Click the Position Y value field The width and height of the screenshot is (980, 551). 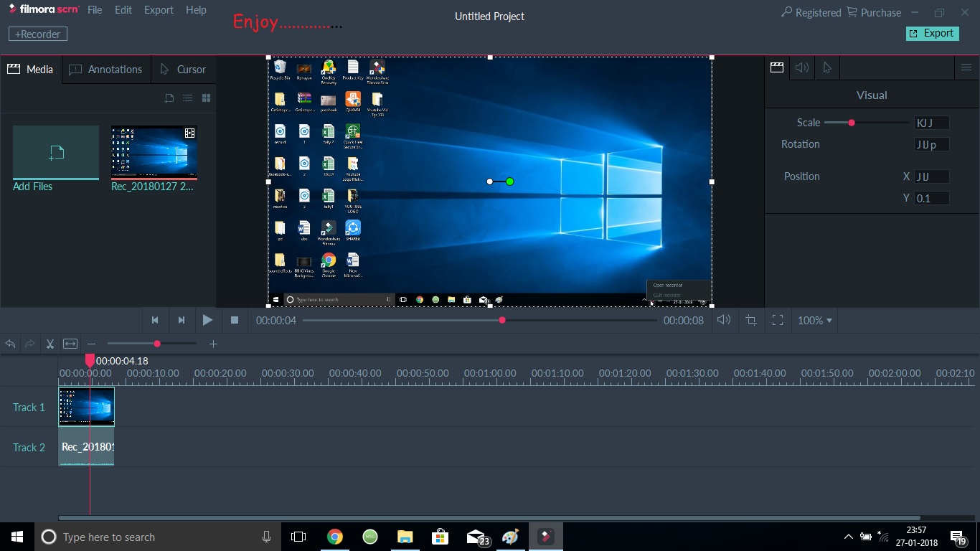coord(931,198)
